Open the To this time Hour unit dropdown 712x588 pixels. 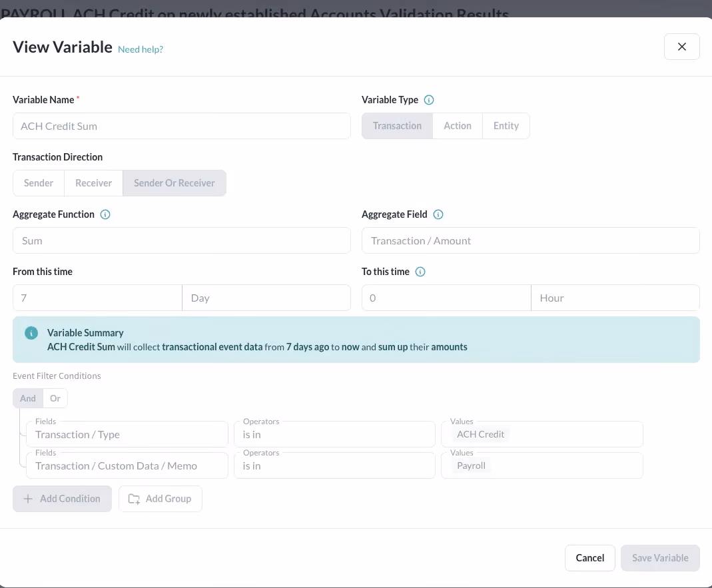click(615, 298)
